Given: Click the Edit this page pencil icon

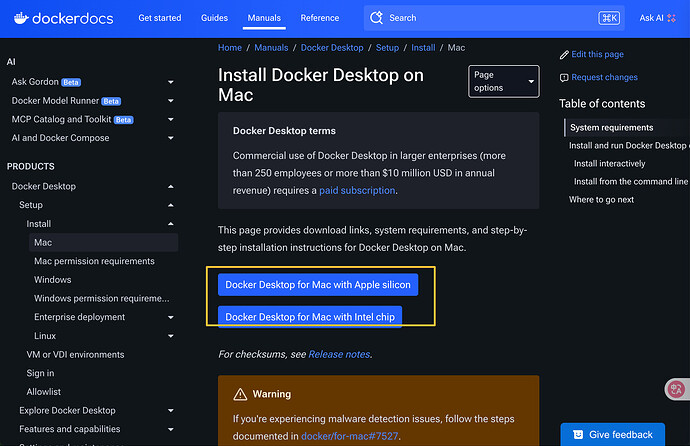Looking at the screenshot, I should (x=564, y=54).
